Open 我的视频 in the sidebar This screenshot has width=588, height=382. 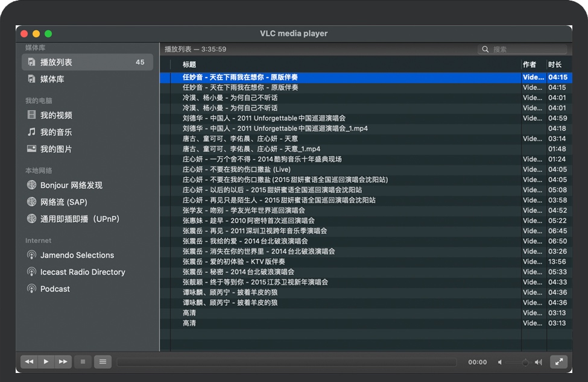tap(55, 115)
